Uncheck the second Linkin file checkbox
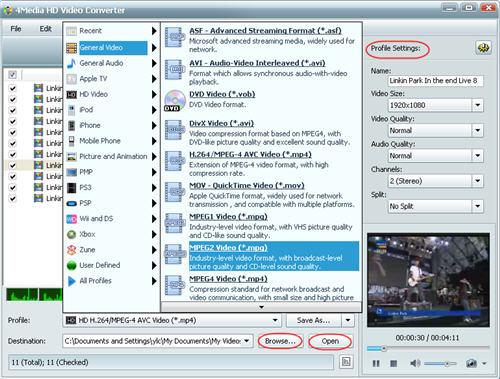Image resolution: width=500 pixels, height=379 pixels. tap(12, 99)
